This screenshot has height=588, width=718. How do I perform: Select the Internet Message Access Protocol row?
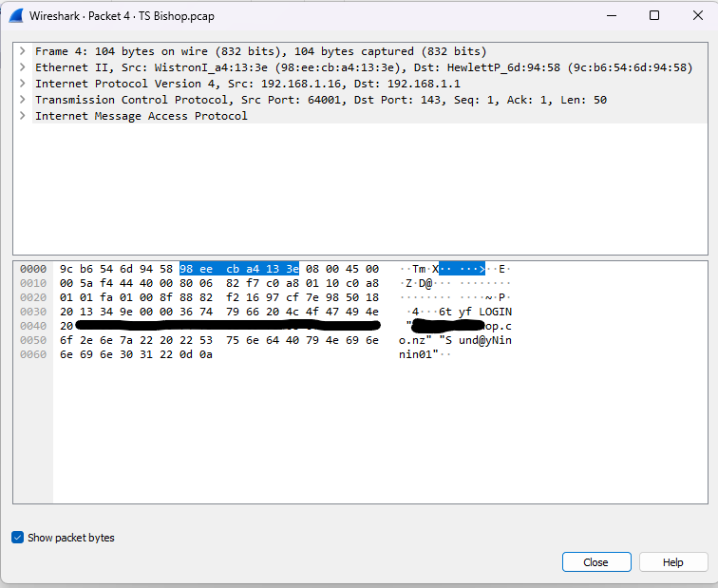tap(141, 116)
